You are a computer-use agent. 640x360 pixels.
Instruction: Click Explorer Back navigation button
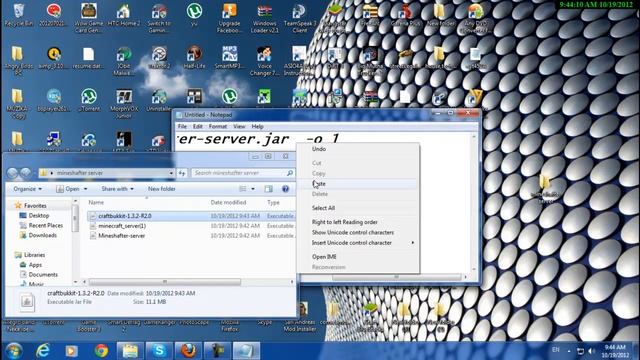coord(12,173)
